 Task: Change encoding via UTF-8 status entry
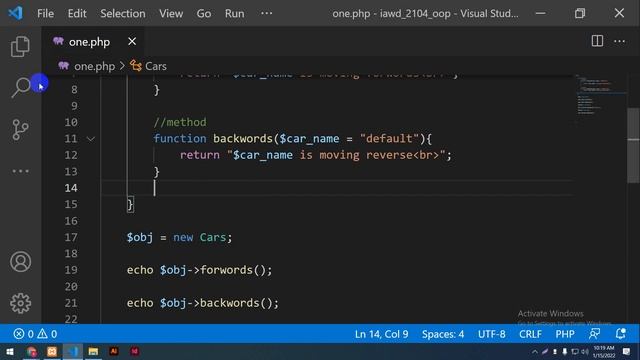point(491,334)
